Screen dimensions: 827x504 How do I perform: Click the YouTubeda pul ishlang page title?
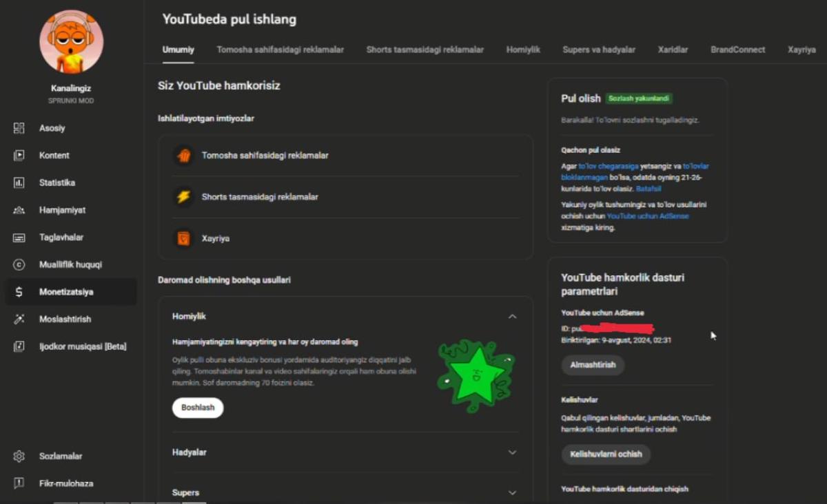[x=229, y=19]
